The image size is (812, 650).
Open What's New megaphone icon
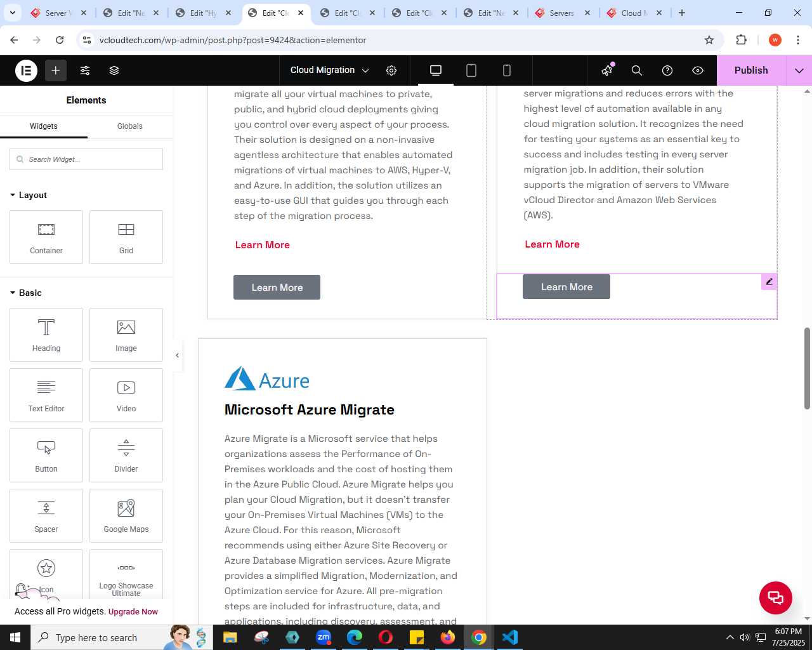coord(607,70)
